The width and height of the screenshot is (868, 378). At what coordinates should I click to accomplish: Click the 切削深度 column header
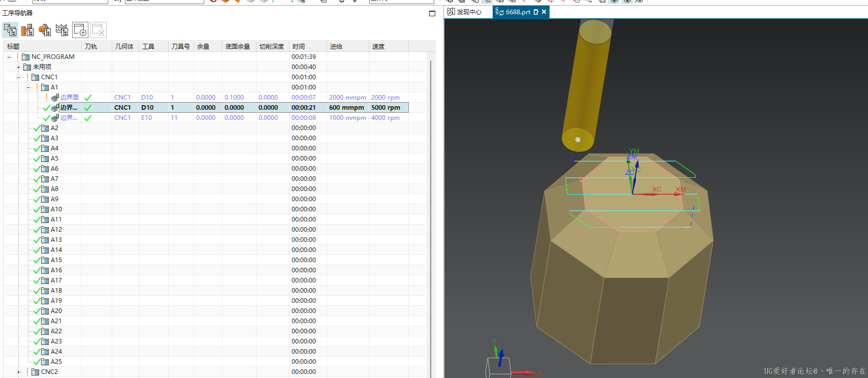273,47
